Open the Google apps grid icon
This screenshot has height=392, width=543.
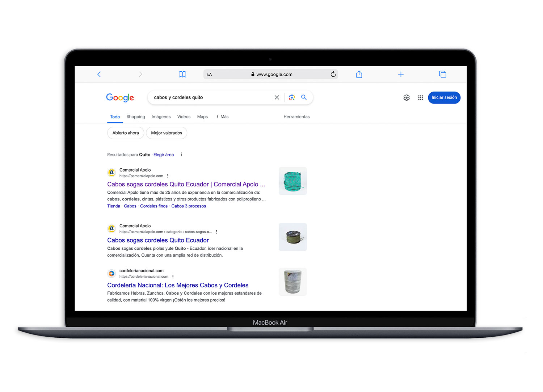[421, 98]
